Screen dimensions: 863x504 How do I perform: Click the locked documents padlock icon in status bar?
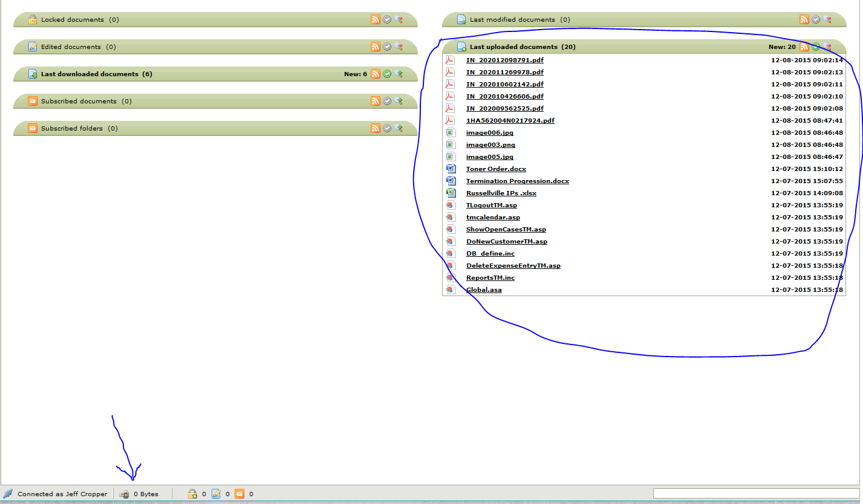pos(192,494)
